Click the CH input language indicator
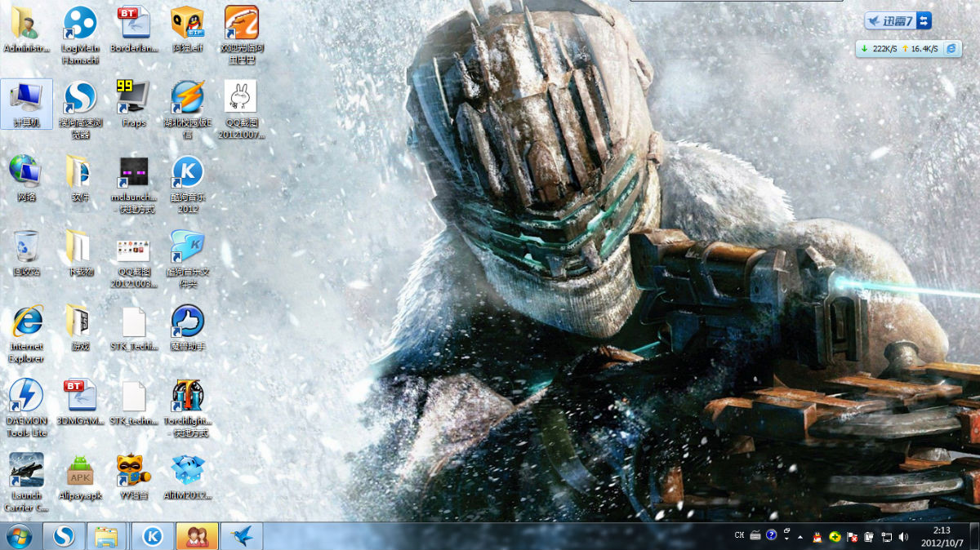The image size is (980, 550). [739, 536]
